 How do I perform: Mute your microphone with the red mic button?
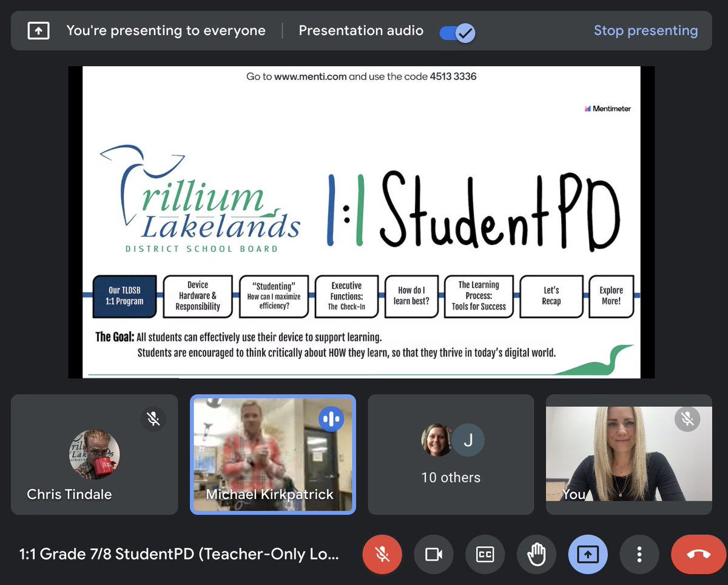tap(382, 554)
